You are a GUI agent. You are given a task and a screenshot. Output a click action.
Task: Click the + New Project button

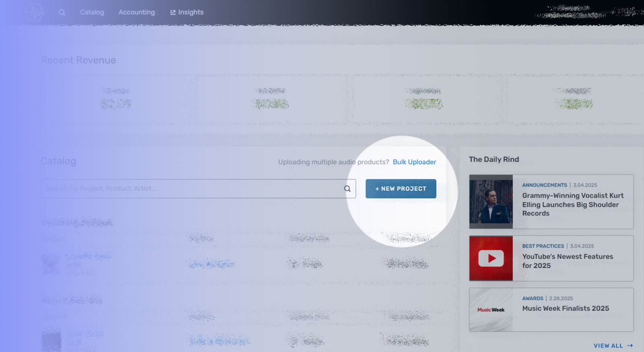[400, 189]
